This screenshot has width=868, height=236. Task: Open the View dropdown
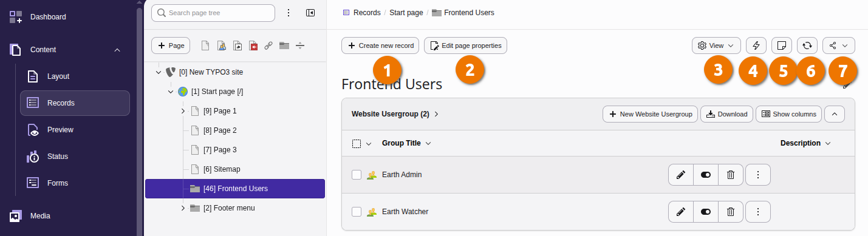pos(716,46)
